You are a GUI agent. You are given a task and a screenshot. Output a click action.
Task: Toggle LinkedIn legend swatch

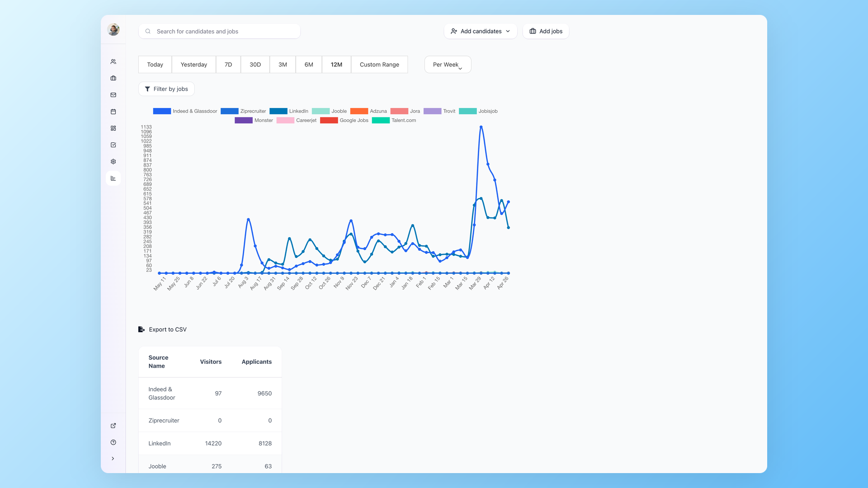tap(278, 111)
